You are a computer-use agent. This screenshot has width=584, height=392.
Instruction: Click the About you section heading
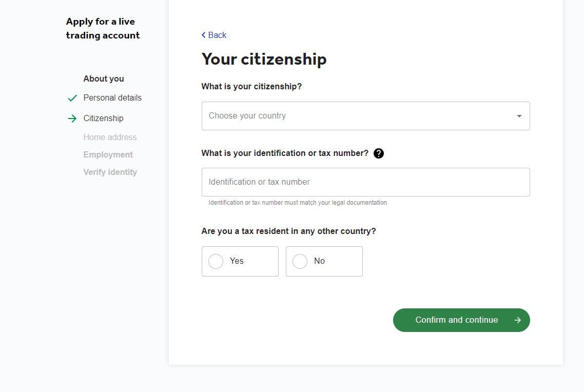[104, 79]
